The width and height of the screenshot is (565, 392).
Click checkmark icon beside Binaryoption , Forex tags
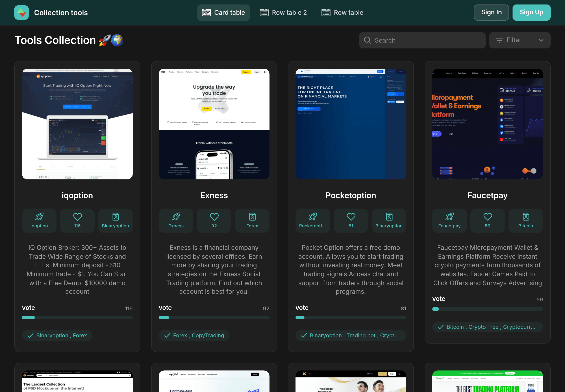click(x=30, y=335)
